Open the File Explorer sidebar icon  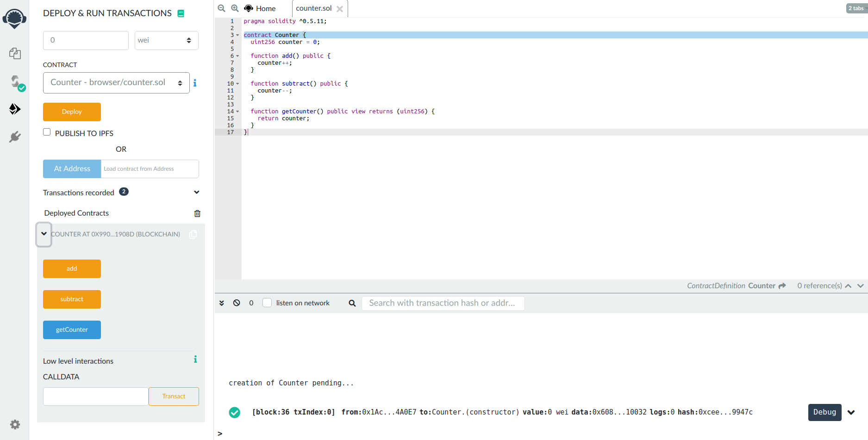15,54
